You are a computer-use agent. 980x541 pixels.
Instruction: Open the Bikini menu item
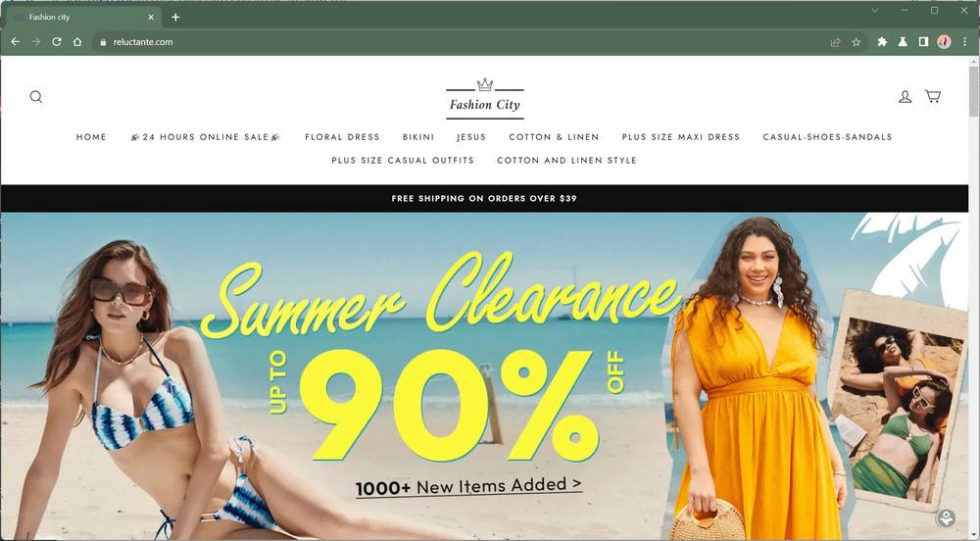418,137
